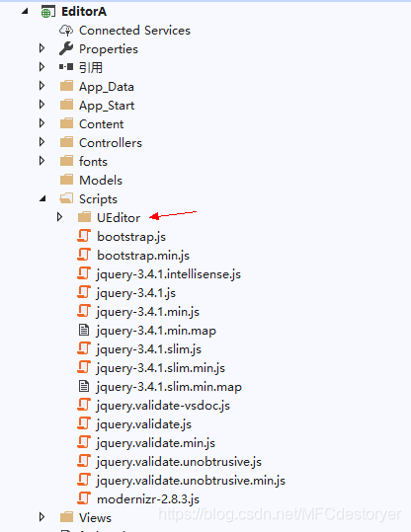This screenshot has width=411, height=532.
Task: Select the jquery.validate-vsdoc.js file name
Action: click(x=163, y=406)
